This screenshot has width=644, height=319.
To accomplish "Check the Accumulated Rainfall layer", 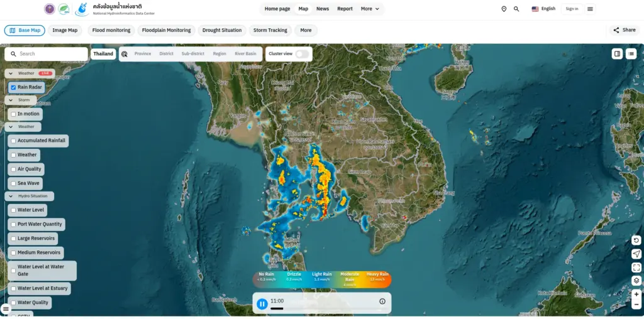I will 14,141.
